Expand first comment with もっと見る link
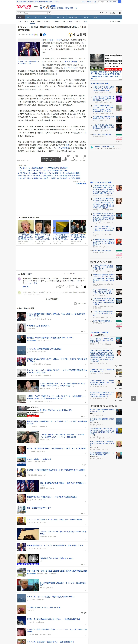The image size is (138, 644). click(x=33, y=283)
